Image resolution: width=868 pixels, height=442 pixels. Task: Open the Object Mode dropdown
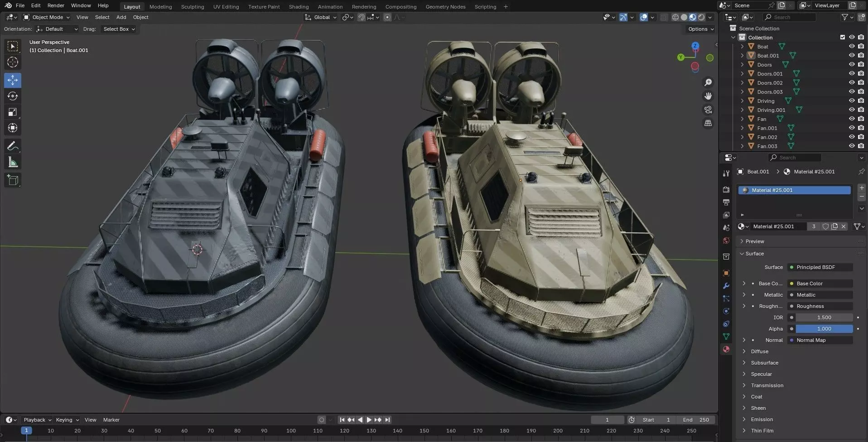(x=47, y=17)
